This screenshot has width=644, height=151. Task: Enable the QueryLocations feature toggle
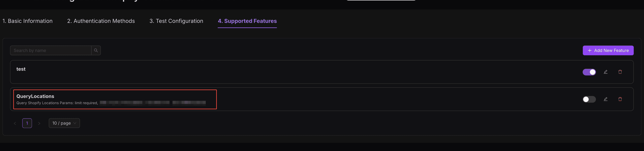click(589, 99)
